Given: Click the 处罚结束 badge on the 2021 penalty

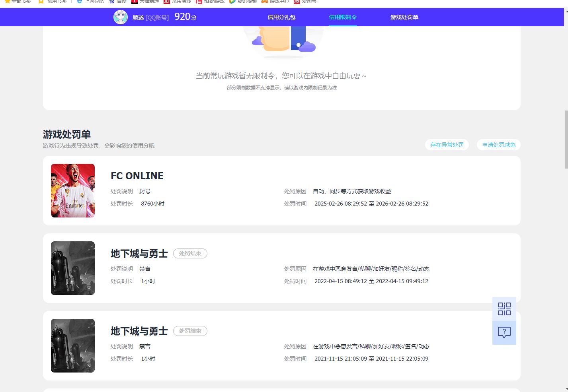Looking at the screenshot, I should (190, 331).
